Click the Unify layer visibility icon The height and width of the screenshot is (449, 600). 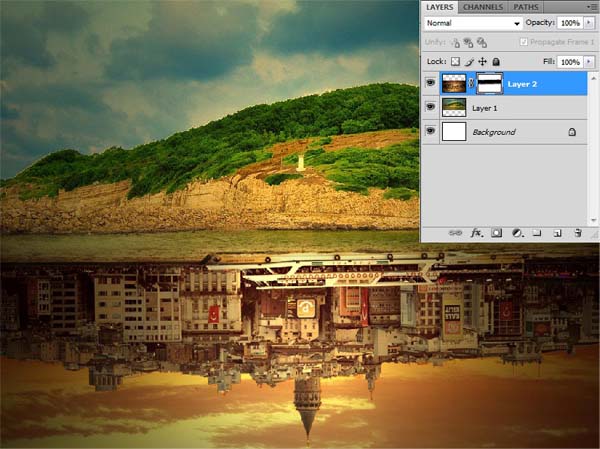click(x=468, y=42)
